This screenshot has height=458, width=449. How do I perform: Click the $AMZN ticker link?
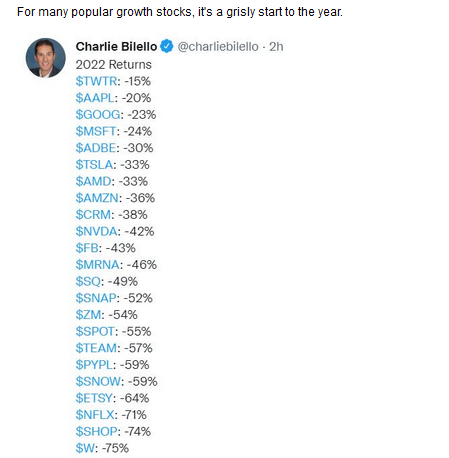coord(97,198)
